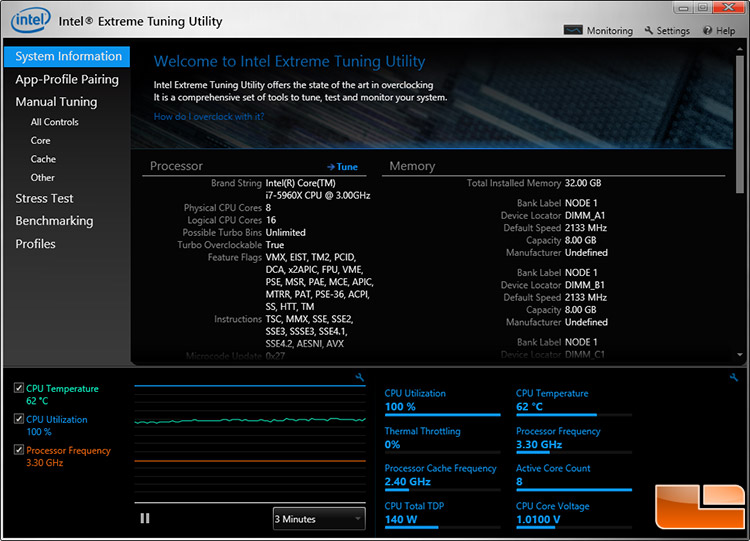The height and width of the screenshot is (541, 750).
Task: Click Possible Turbo Bins Unlimited value
Action: pos(285,232)
